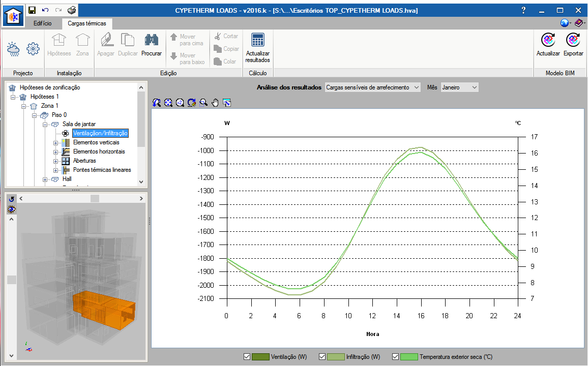Expand the Aberturas node
The width and height of the screenshot is (588, 366).
click(55, 161)
